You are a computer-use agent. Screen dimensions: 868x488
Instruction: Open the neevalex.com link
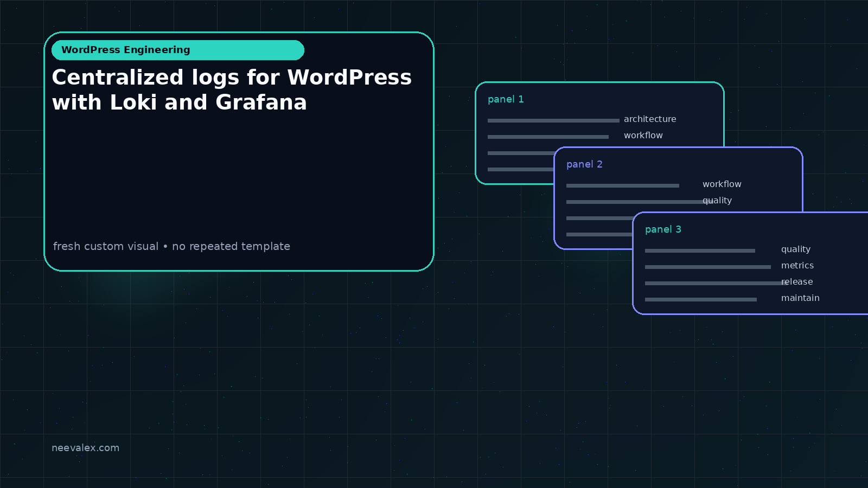point(85,448)
